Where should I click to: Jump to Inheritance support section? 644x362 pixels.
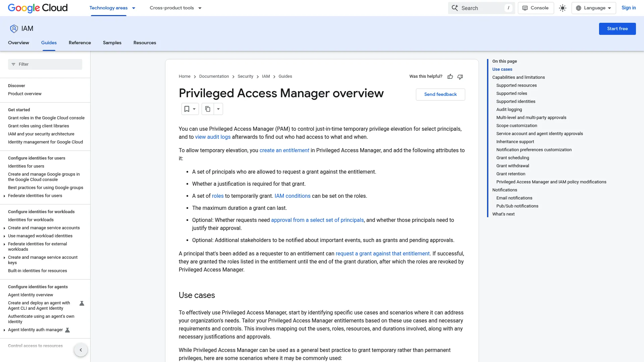click(515, 142)
